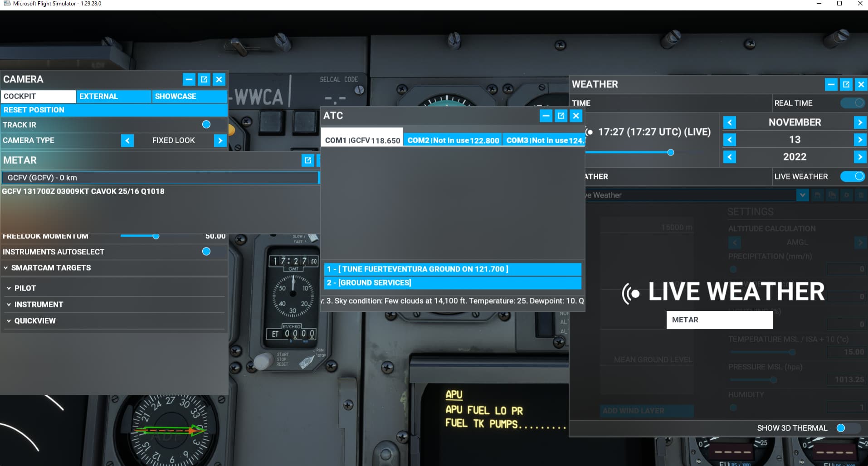The width and height of the screenshot is (868, 466).
Task: Pop out the Weather panel
Action: (846, 84)
